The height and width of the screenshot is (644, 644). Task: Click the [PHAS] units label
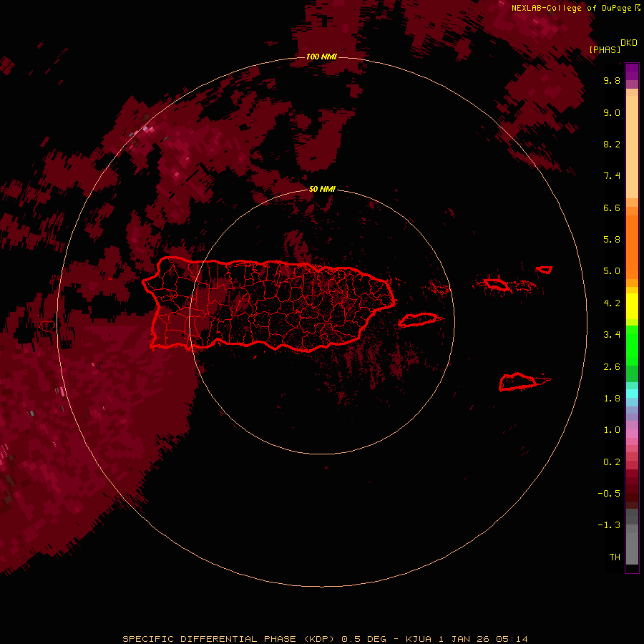605,49
